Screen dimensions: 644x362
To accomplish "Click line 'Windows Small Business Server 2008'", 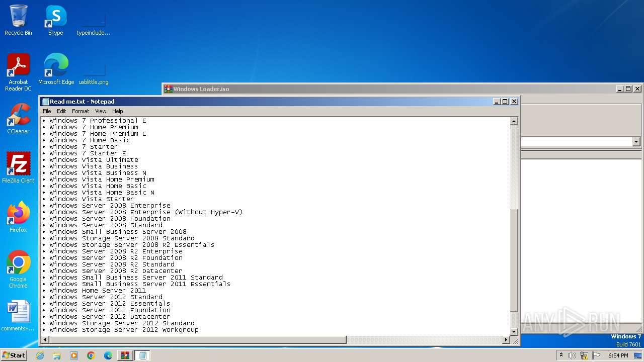I will (118, 232).
